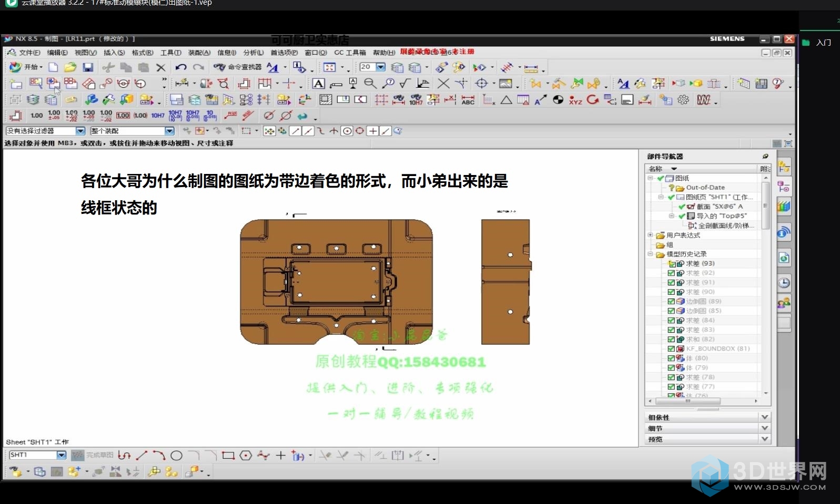Toggle checkbox for 体 (80)
This screenshot has width=840, height=504.
click(671, 358)
